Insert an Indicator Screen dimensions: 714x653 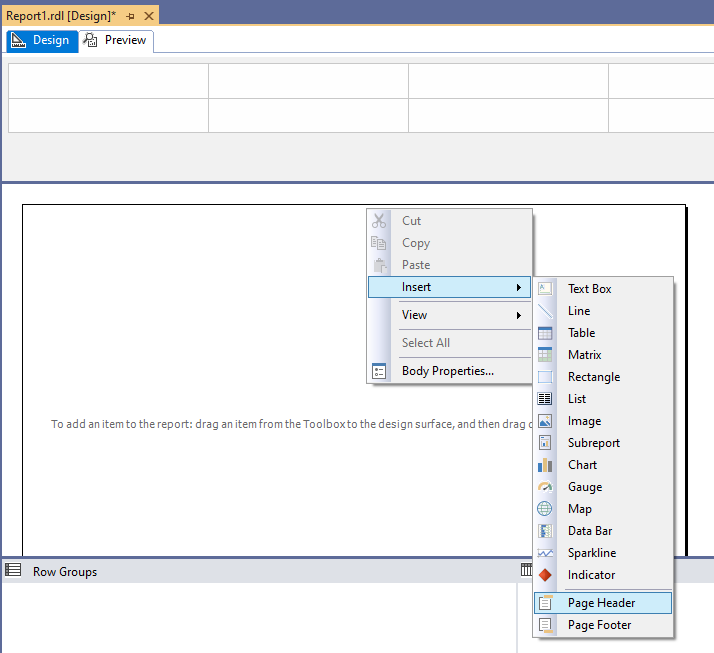click(603, 575)
